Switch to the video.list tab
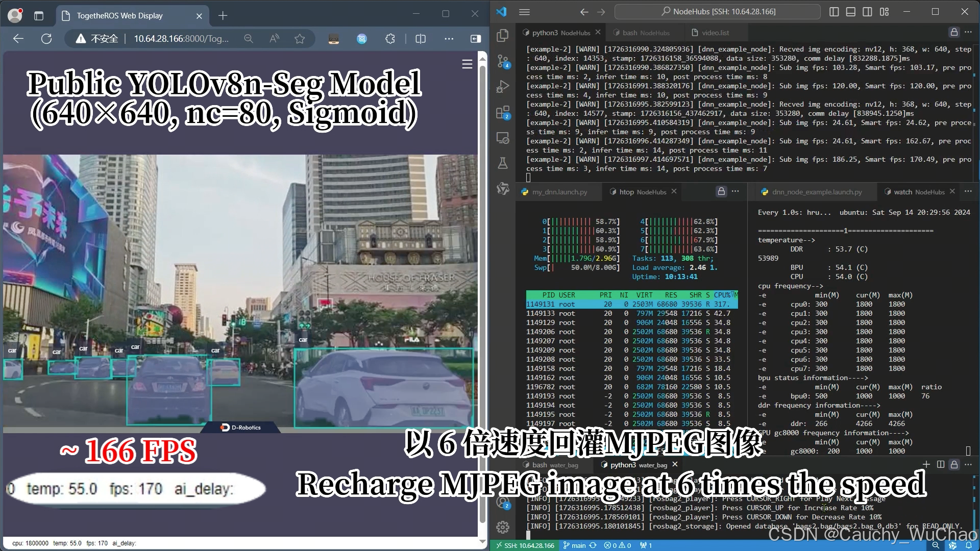 pos(710,33)
